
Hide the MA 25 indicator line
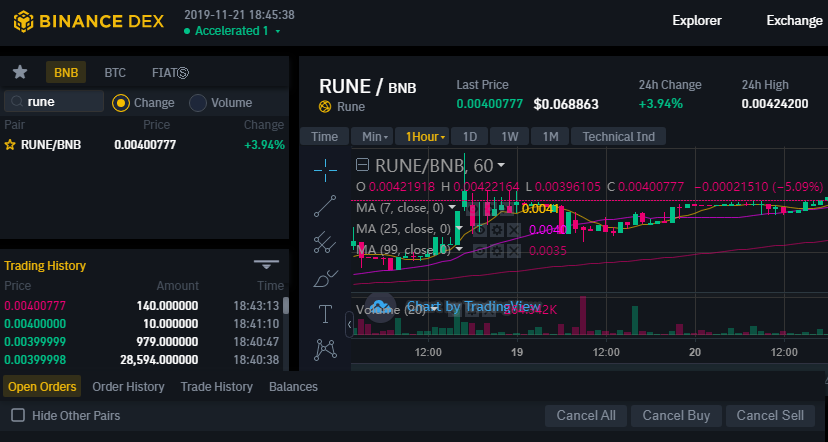pyautogui.click(x=480, y=230)
